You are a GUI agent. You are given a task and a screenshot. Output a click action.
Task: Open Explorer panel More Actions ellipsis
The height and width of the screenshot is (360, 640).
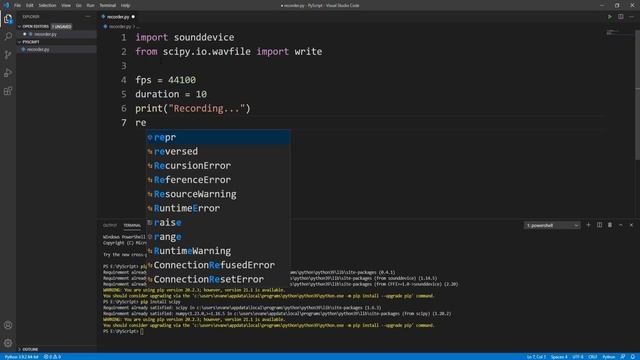(x=88, y=17)
